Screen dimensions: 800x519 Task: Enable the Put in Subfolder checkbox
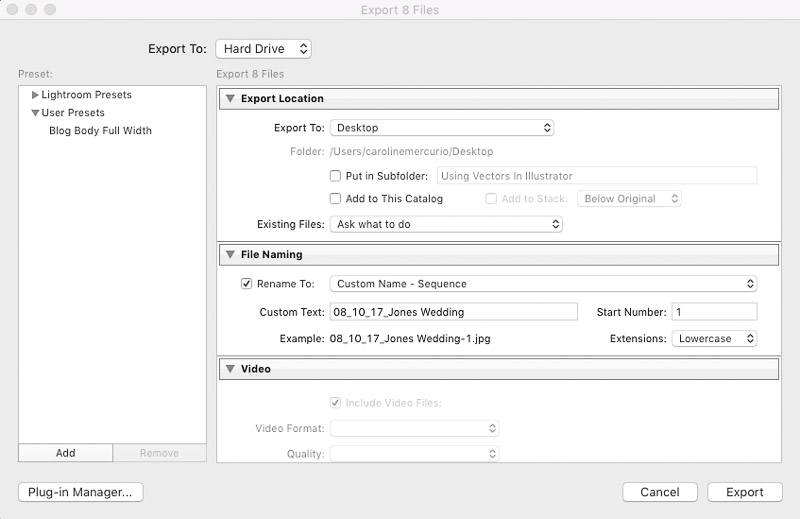pyautogui.click(x=335, y=176)
